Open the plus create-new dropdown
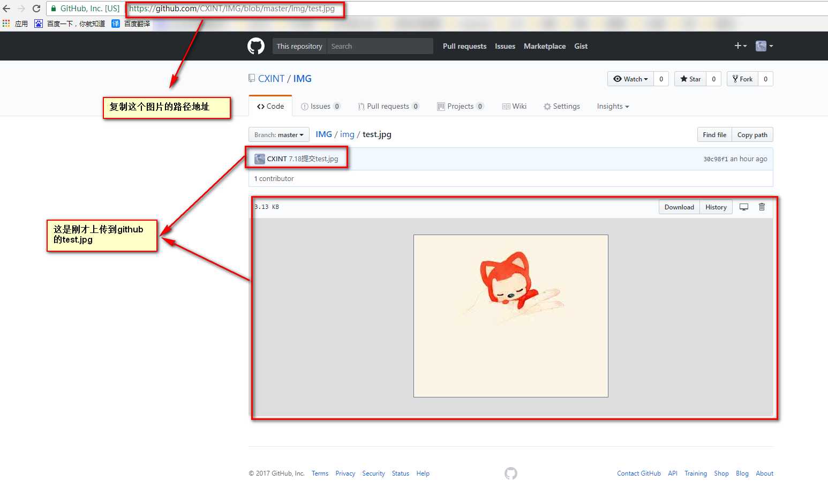Image resolution: width=828 pixels, height=504 pixels. 741,46
